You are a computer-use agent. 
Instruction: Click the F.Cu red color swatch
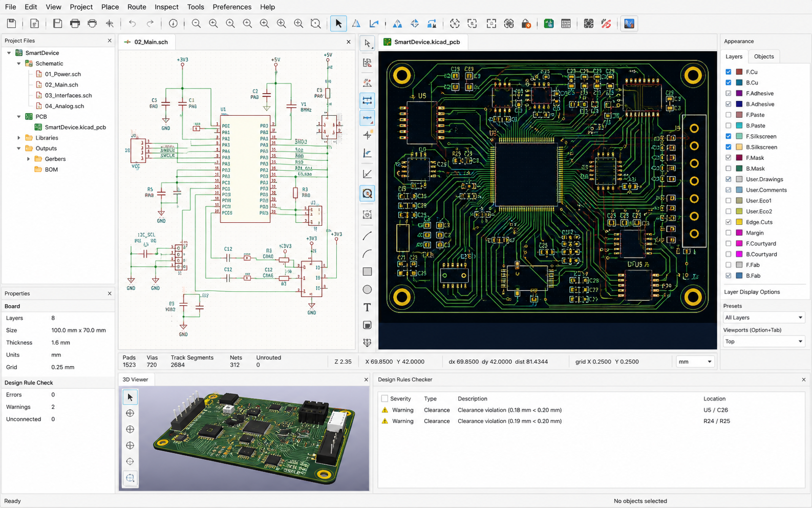coord(739,72)
